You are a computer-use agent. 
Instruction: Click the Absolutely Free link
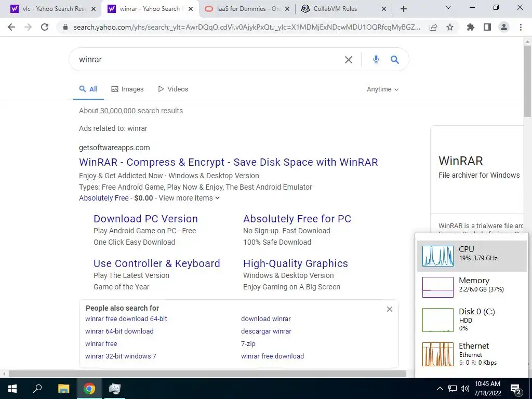click(x=104, y=198)
